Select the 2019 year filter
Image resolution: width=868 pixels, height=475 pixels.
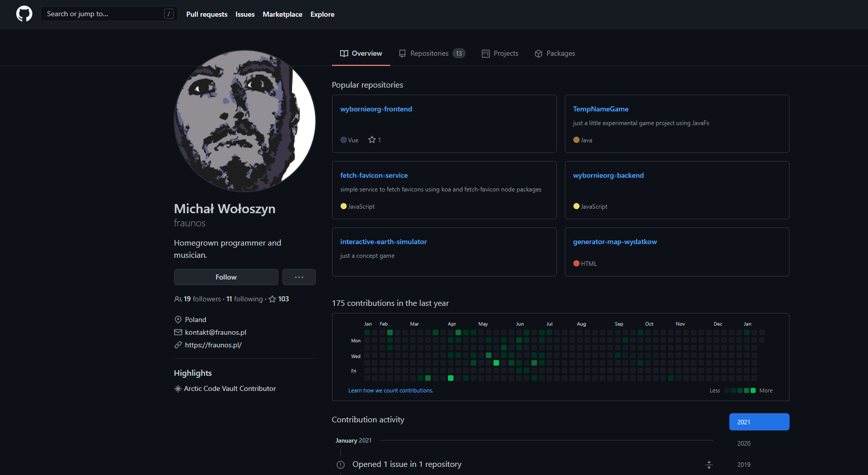click(x=743, y=465)
